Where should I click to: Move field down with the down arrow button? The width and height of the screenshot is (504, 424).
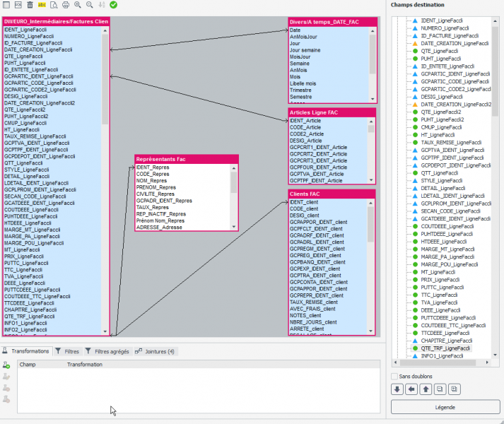398,389
